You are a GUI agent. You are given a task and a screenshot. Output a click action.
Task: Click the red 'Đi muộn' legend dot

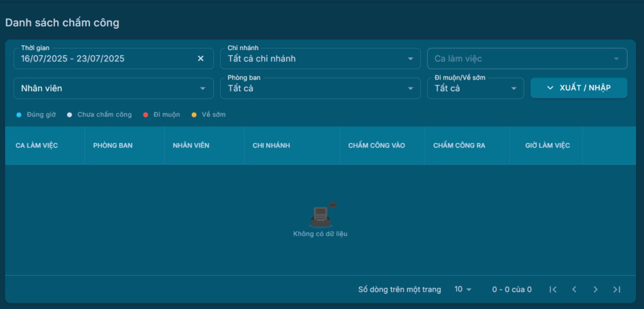pos(145,115)
